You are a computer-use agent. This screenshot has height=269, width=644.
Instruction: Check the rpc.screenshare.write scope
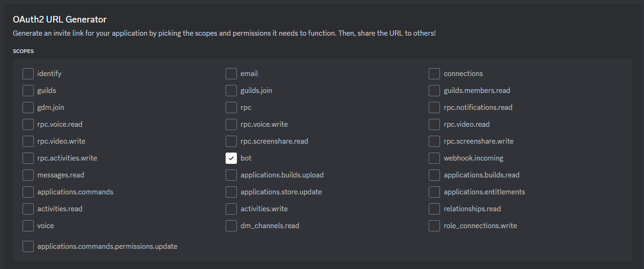[x=434, y=141]
